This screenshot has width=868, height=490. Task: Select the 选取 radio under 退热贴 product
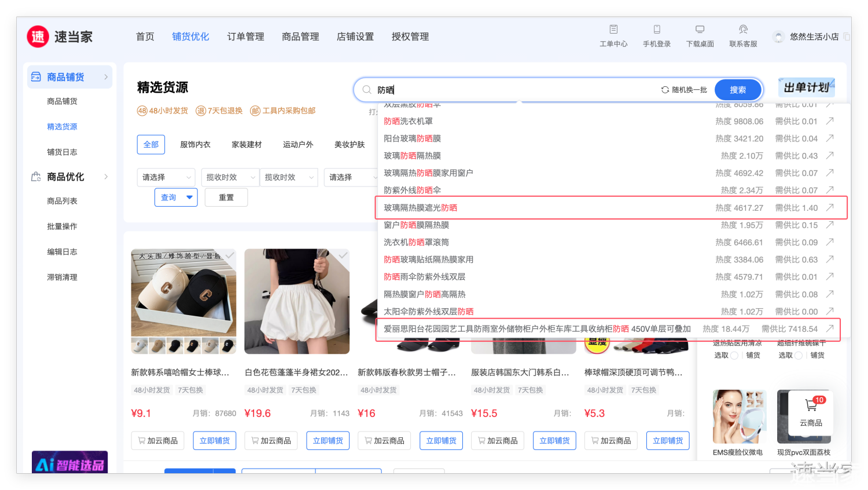(x=734, y=356)
